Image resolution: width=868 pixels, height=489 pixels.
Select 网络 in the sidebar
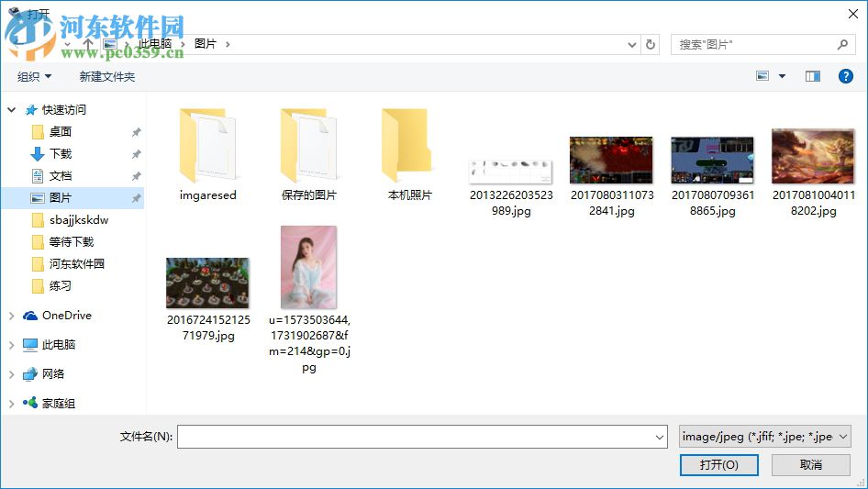[x=53, y=373]
